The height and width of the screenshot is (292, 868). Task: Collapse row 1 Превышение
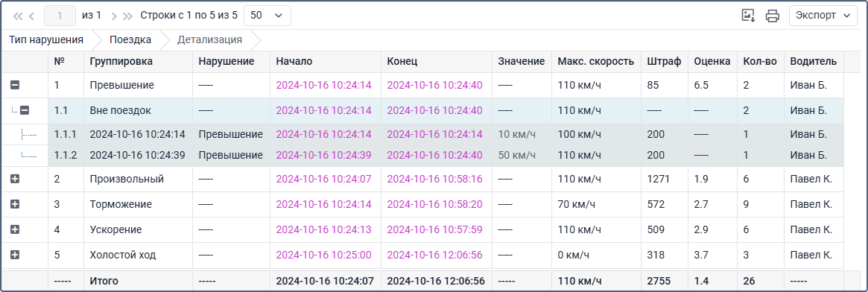click(x=15, y=85)
